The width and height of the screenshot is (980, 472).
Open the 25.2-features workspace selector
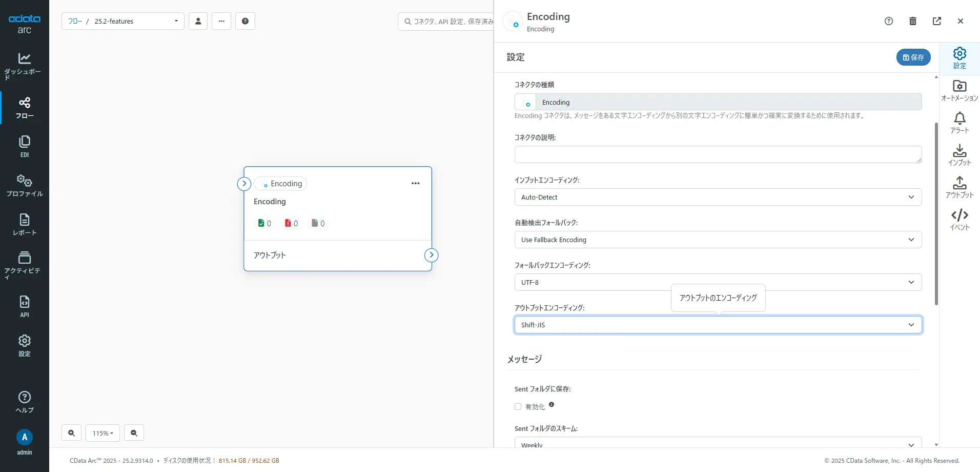[x=123, y=21]
